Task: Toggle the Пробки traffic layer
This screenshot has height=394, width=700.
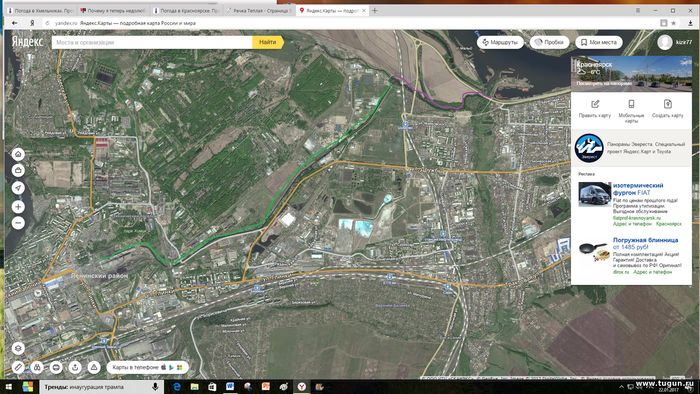Action: tap(550, 42)
